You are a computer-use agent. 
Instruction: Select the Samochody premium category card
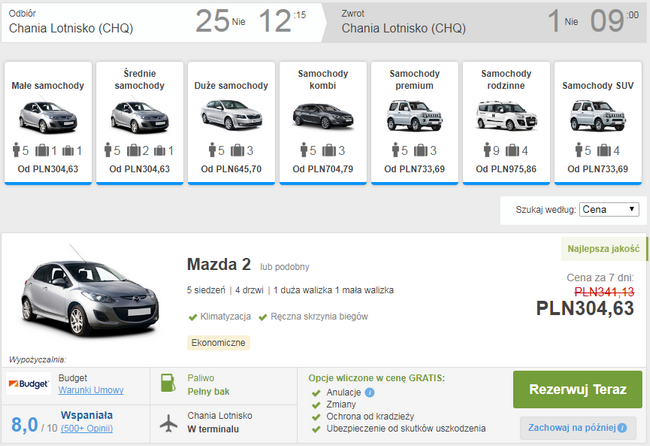[x=415, y=123]
